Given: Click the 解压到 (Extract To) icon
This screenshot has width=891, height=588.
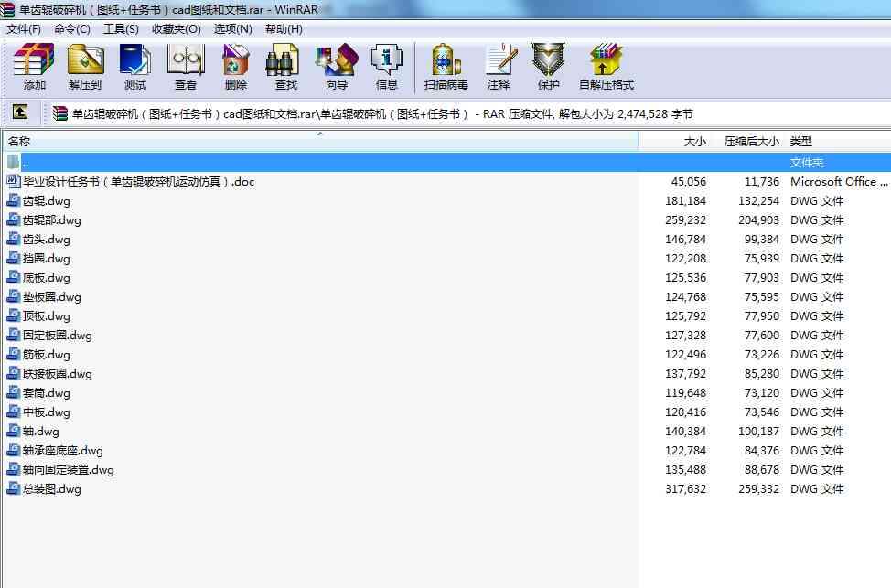Looking at the screenshot, I should (x=85, y=67).
